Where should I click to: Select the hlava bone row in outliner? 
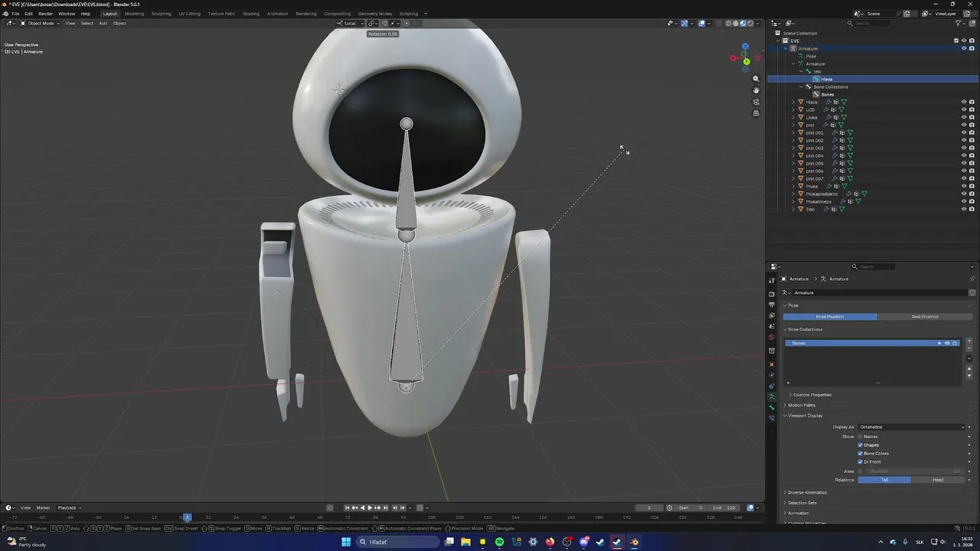(873, 79)
